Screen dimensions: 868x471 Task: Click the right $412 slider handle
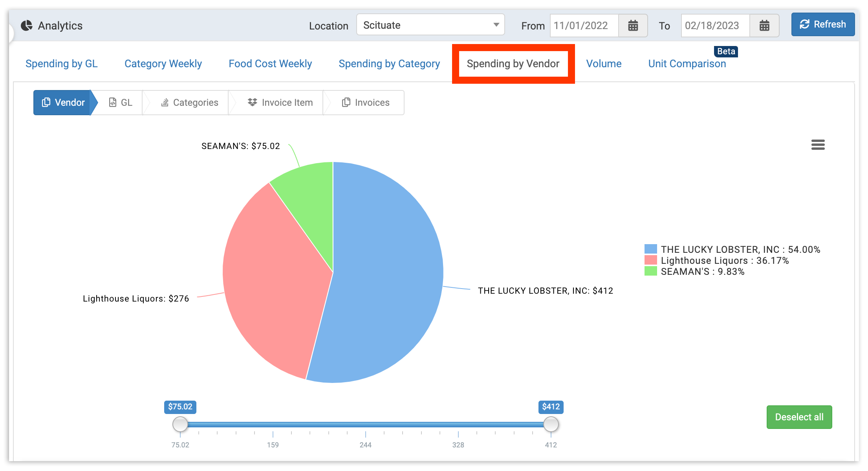(551, 424)
